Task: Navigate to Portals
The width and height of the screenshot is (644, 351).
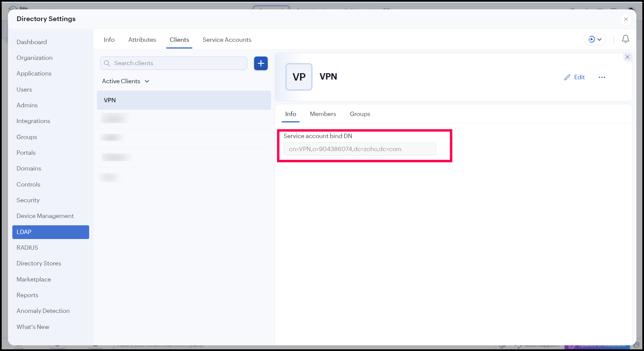Action: (26, 153)
